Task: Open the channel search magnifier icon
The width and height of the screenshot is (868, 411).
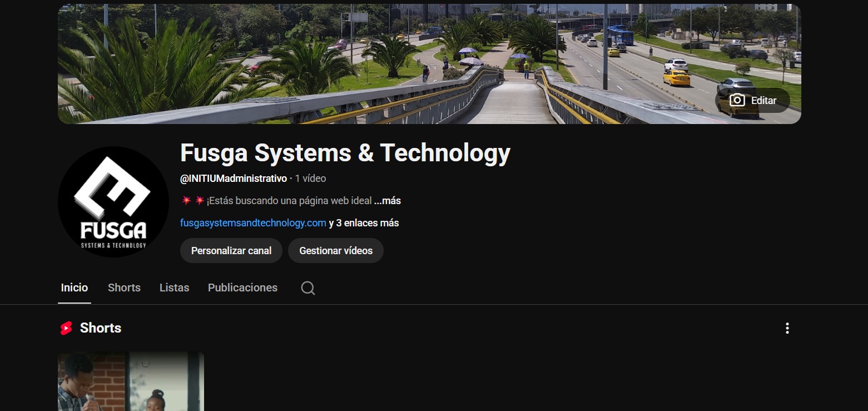Action: click(307, 288)
